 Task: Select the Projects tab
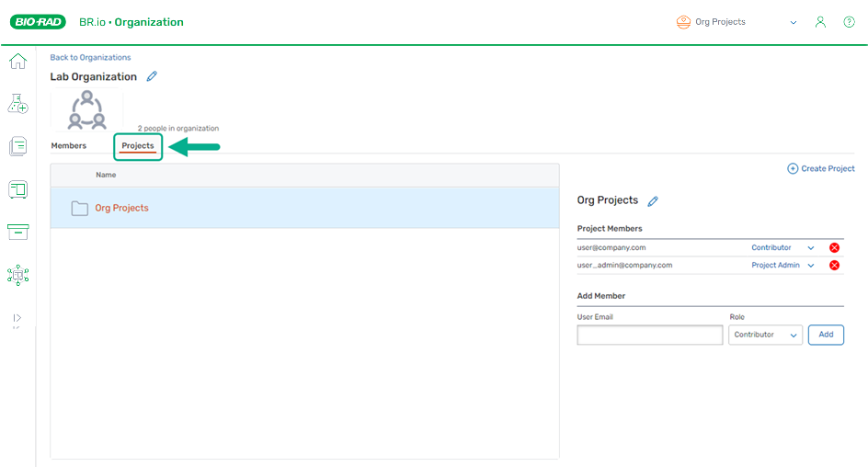tap(138, 146)
